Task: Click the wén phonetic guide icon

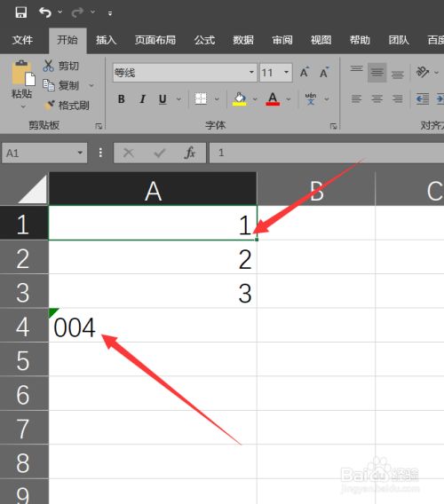Action: point(311,99)
